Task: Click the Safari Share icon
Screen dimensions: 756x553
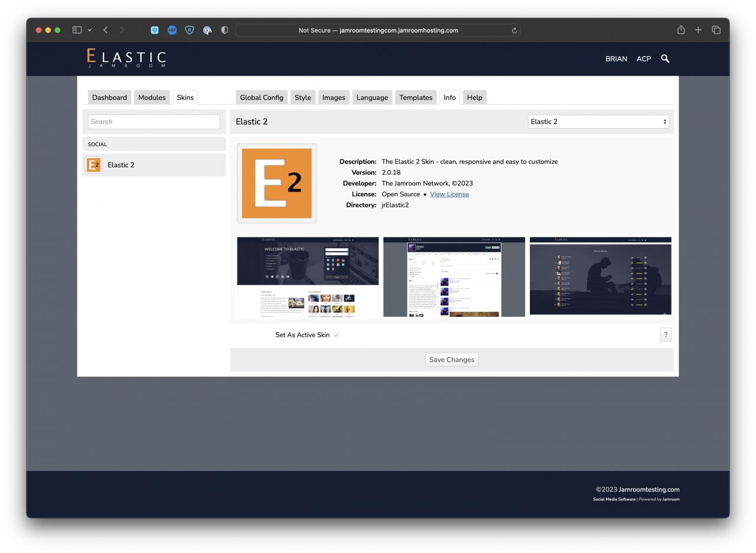Action: 681,30
